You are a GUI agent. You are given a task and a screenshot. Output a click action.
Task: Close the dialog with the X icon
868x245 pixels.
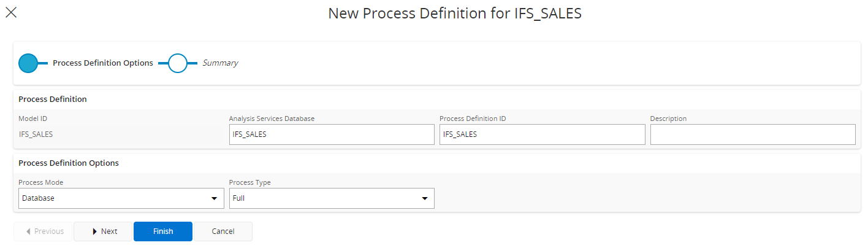[x=11, y=12]
